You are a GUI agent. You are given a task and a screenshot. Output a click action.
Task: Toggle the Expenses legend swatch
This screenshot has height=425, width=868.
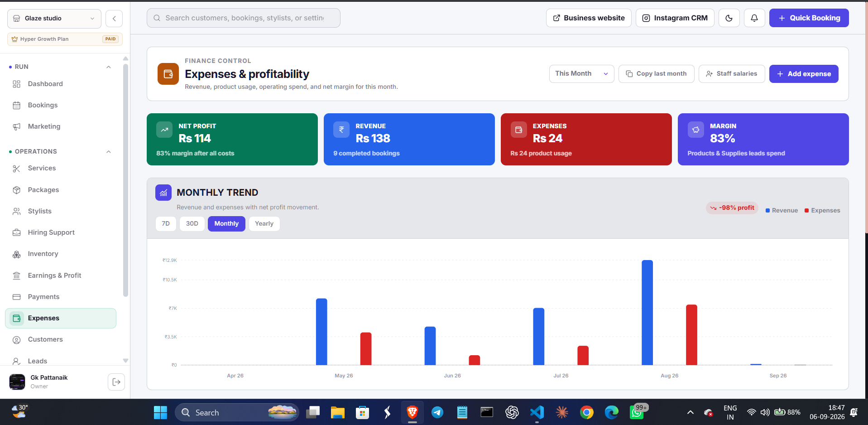coord(807,211)
